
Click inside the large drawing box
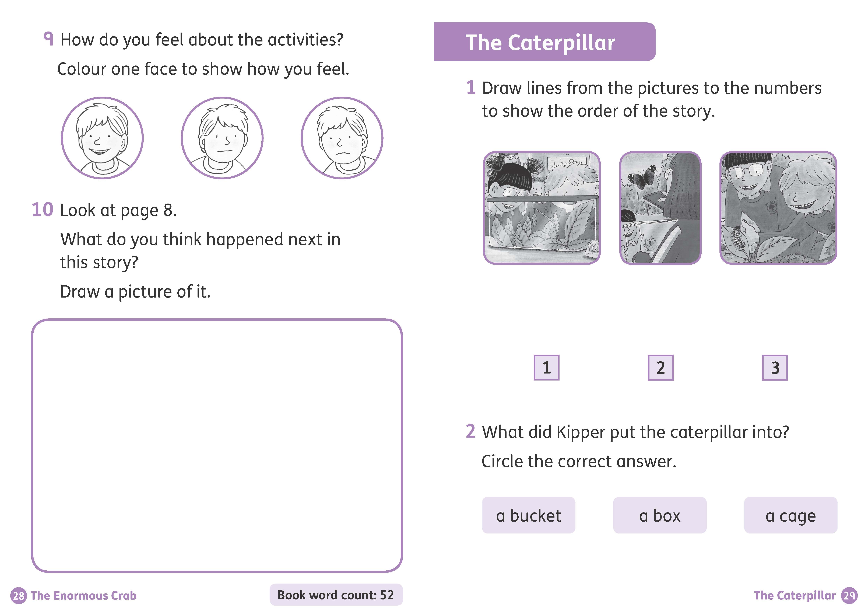click(217, 445)
